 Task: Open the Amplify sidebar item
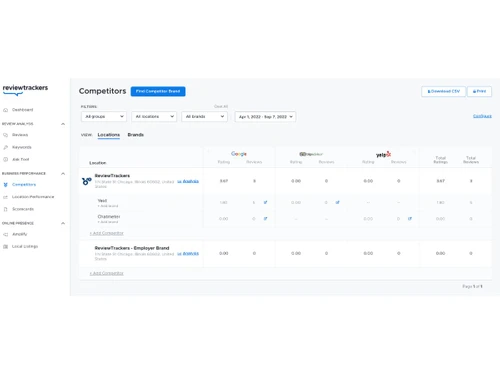coord(20,234)
